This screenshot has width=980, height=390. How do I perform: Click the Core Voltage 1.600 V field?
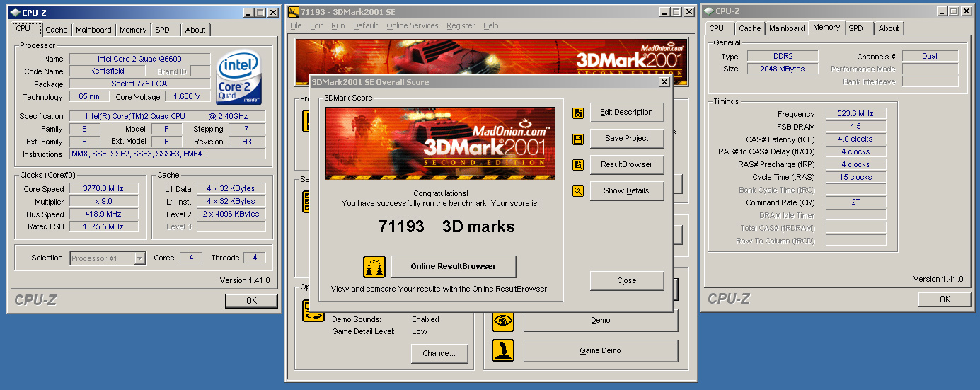click(188, 97)
